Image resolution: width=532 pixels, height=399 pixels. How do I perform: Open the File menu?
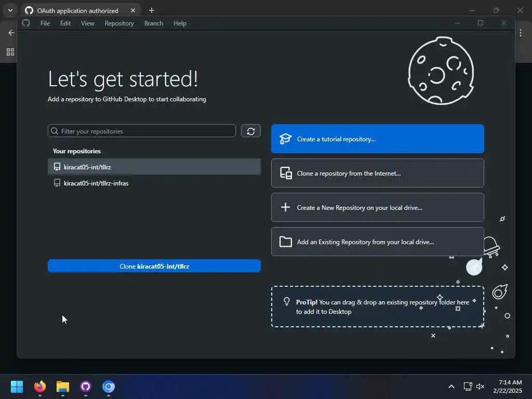pyautogui.click(x=45, y=23)
